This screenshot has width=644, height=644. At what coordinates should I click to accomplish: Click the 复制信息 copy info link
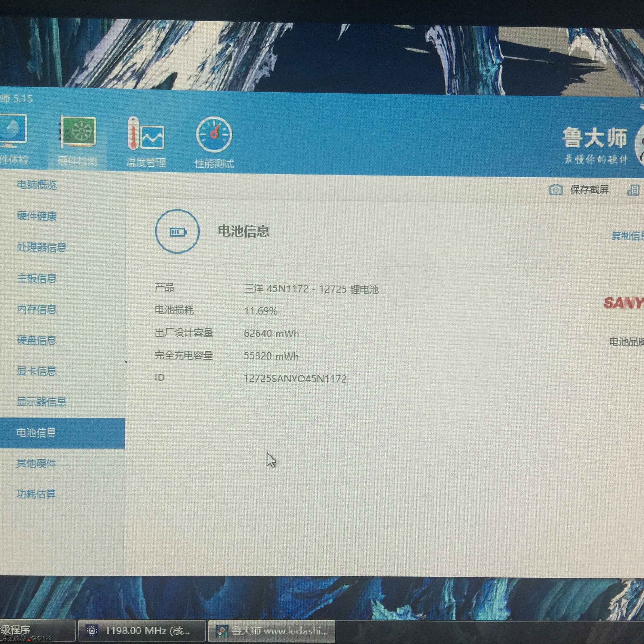627,236
